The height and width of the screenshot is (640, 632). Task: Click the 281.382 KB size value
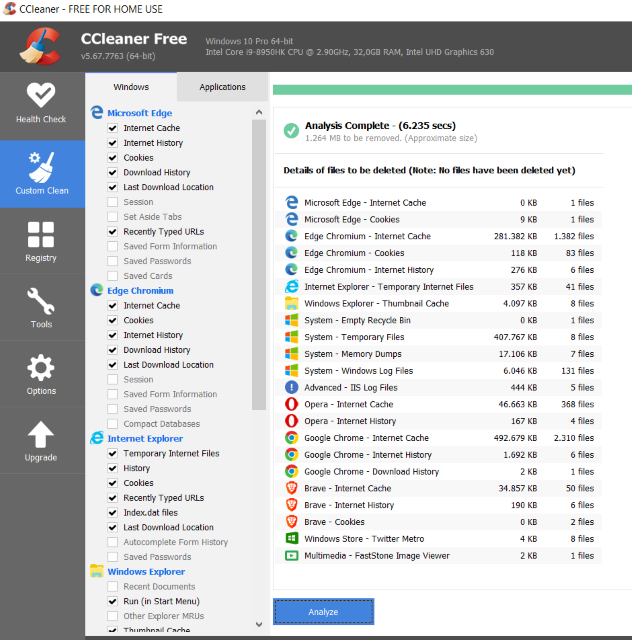515,236
